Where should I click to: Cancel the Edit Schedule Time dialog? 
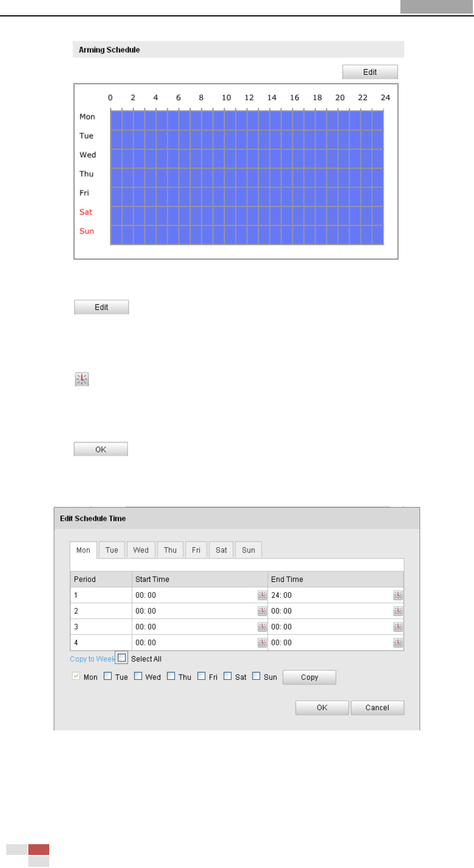point(377,708)
